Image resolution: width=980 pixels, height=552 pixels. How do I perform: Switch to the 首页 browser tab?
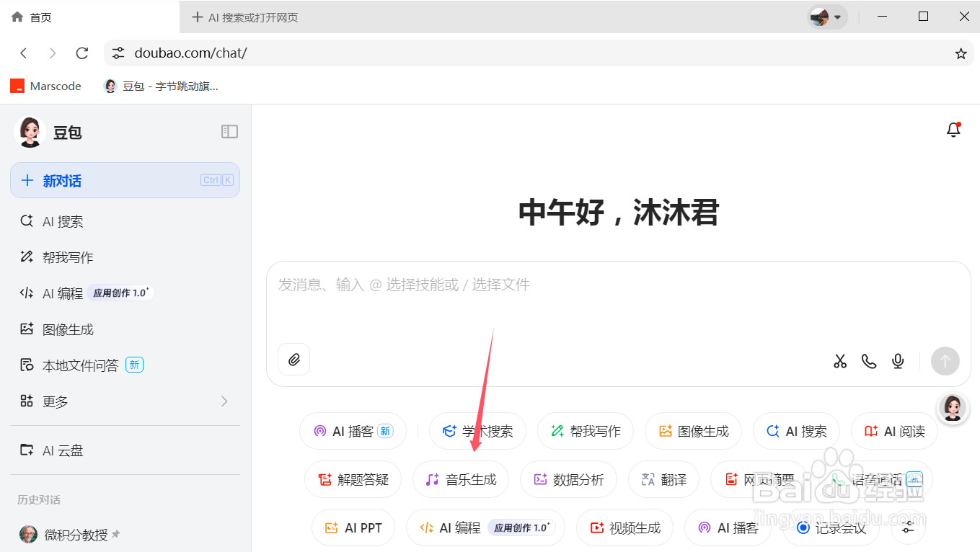point(89,17)
